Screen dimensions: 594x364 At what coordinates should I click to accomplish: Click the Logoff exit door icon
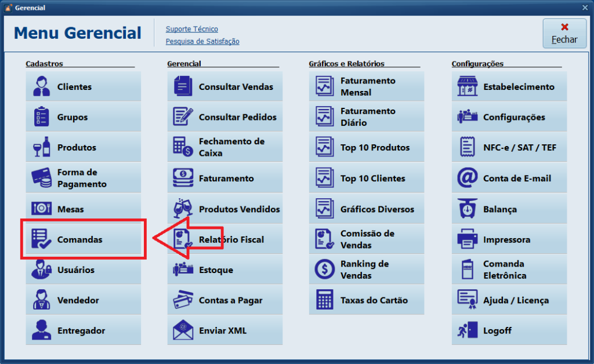point(467,330)
